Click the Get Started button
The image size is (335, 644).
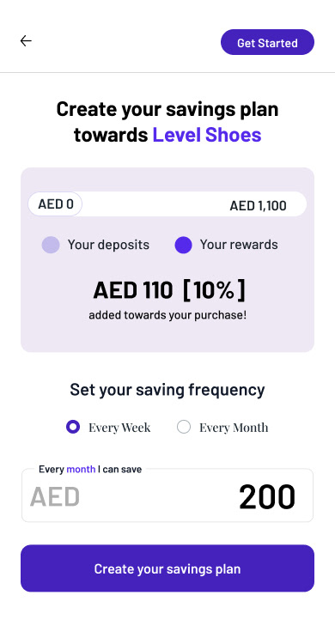(x=267, y=42)
